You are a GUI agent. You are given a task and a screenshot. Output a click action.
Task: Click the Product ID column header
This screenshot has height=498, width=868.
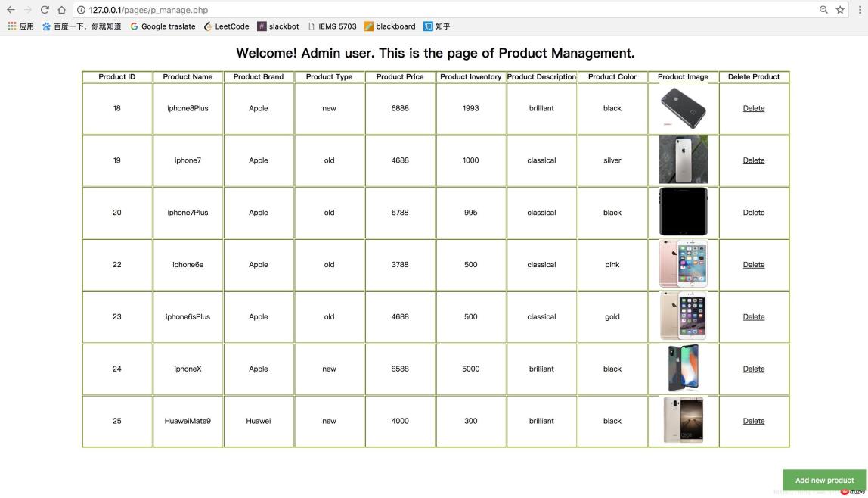(116, 77)
